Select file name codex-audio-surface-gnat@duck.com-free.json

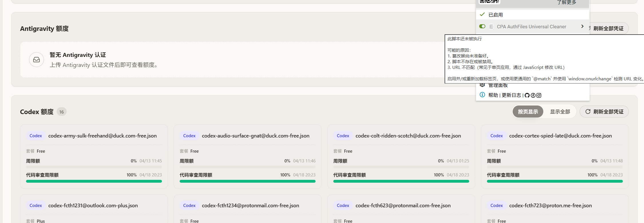tap(256, 136)
